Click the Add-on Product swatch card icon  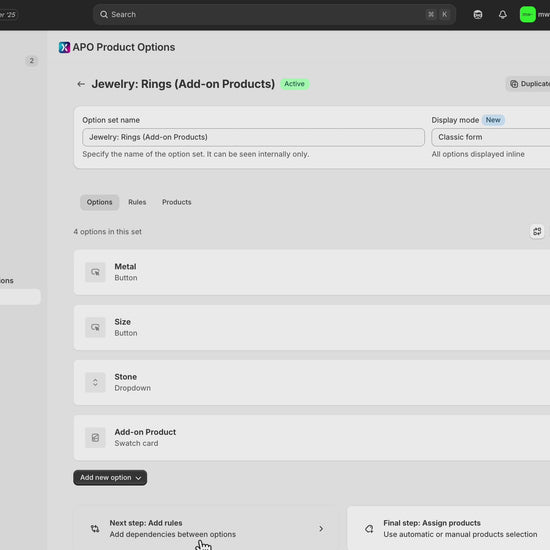click(95, 438)
